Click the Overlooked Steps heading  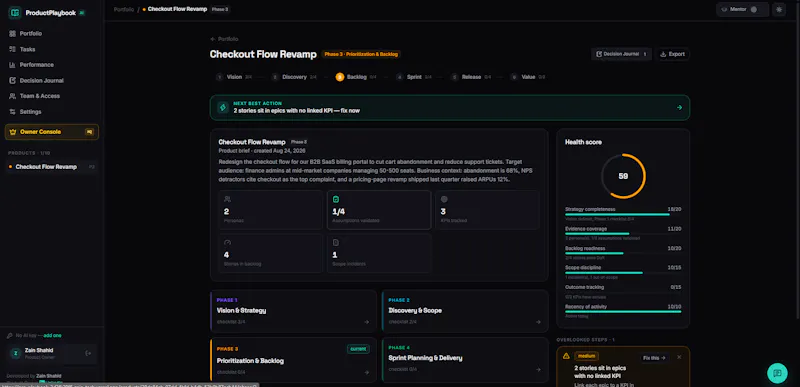point(586,340)
